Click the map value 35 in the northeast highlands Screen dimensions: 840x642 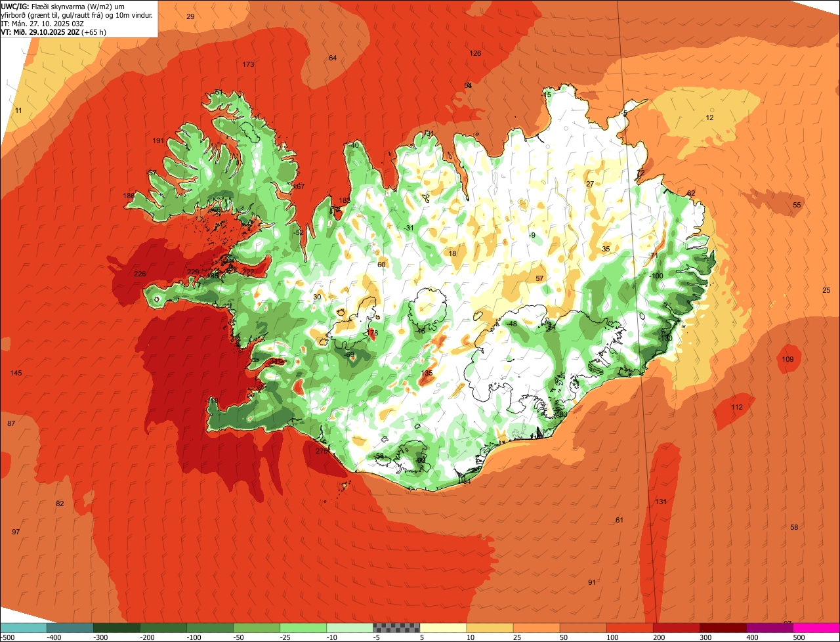point(606,249)
